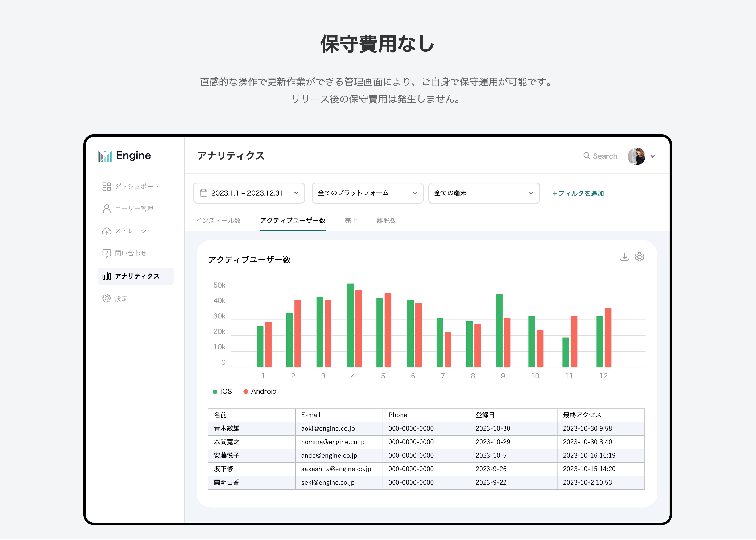Click the Engine logo icon
Image resolution: width=756 pixels, height=540 pixels.
point(105,156)
